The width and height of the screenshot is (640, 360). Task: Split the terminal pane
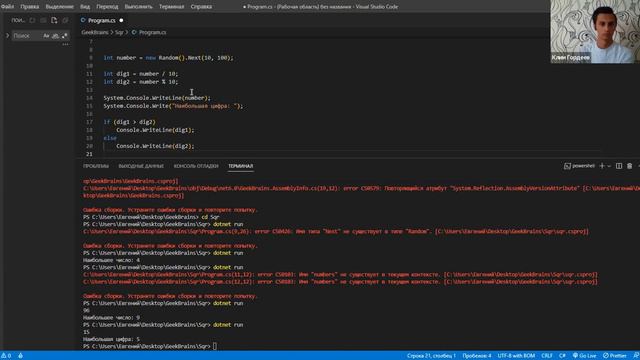pos(619,166)
